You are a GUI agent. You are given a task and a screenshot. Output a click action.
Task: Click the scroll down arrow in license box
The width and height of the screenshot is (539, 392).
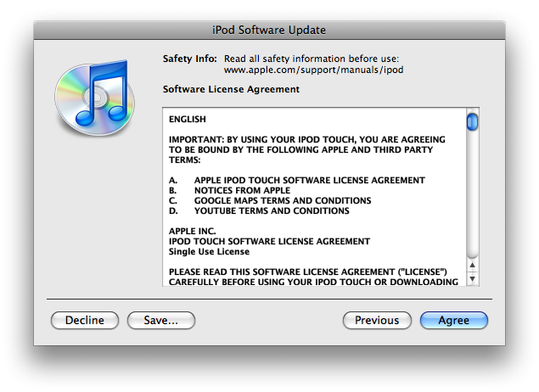point(472,278)
